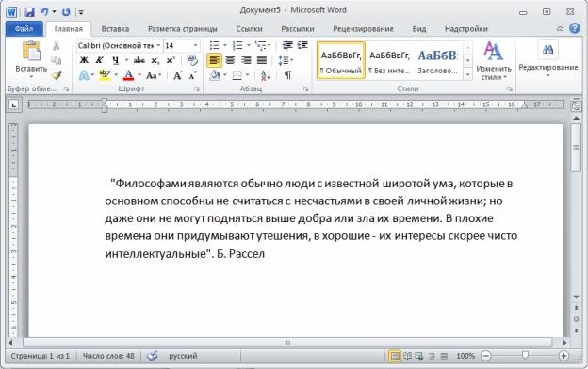
Task: Open the Change Case Aa dropdown
Action: pos(154,75)
